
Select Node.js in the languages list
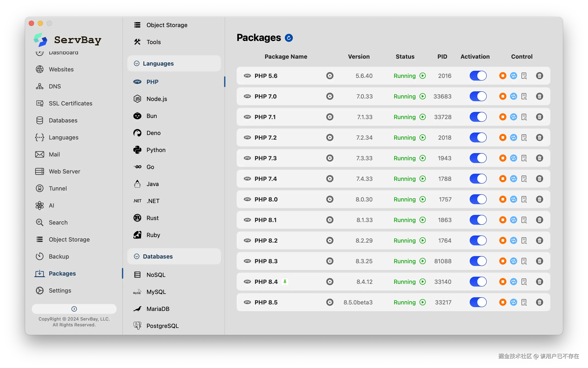tap(157, 99)
